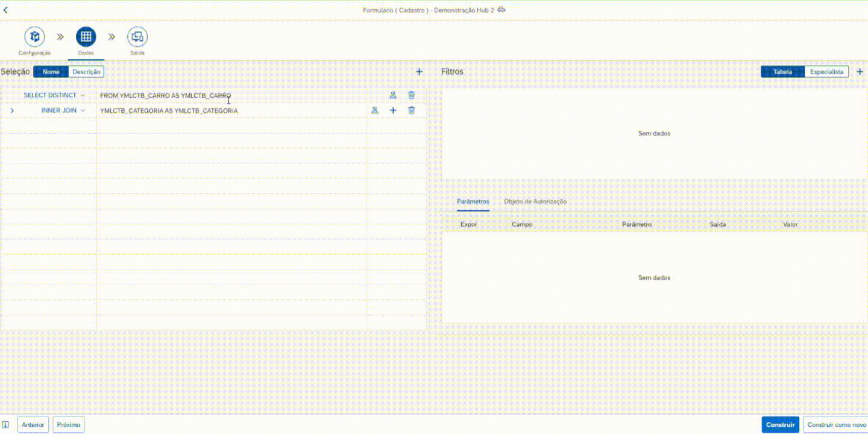
Task: Delete the SELECT DISTINCT row via trash icon
Action: pos(411,95)
